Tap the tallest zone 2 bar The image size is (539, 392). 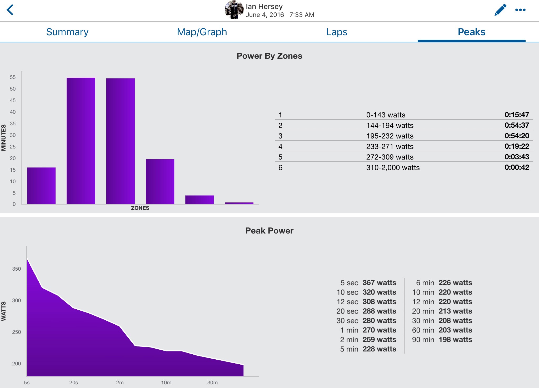81,141
